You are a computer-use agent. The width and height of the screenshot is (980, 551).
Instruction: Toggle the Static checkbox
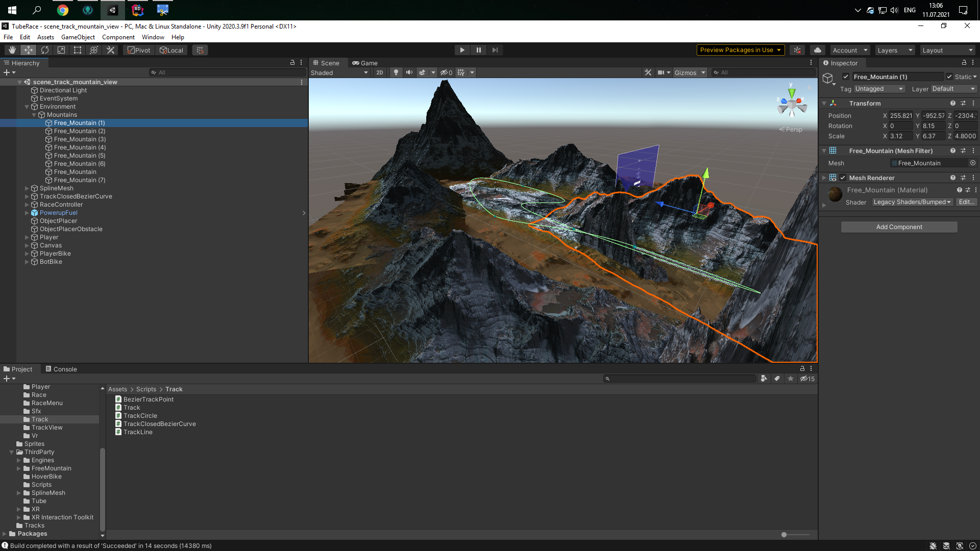(x=949, y=77)
